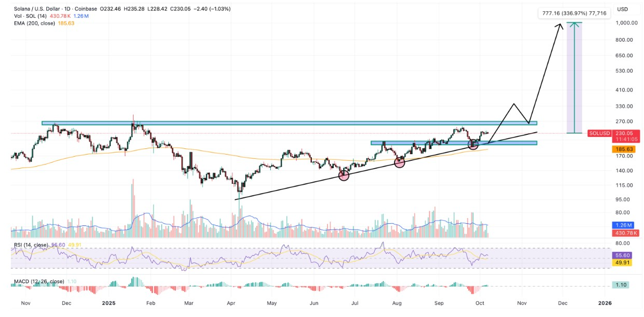Click the 1.10 MACD value axis label
Screen dimensions: 644x317
621,285
